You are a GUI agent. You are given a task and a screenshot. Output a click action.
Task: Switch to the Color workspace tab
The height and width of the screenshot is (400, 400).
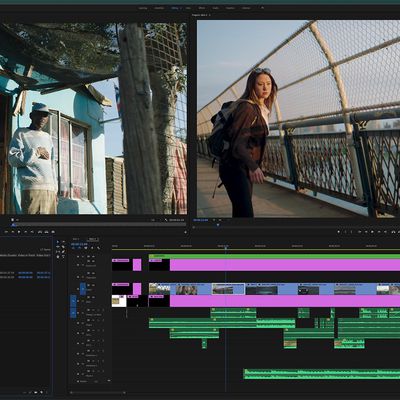point(189,8)
